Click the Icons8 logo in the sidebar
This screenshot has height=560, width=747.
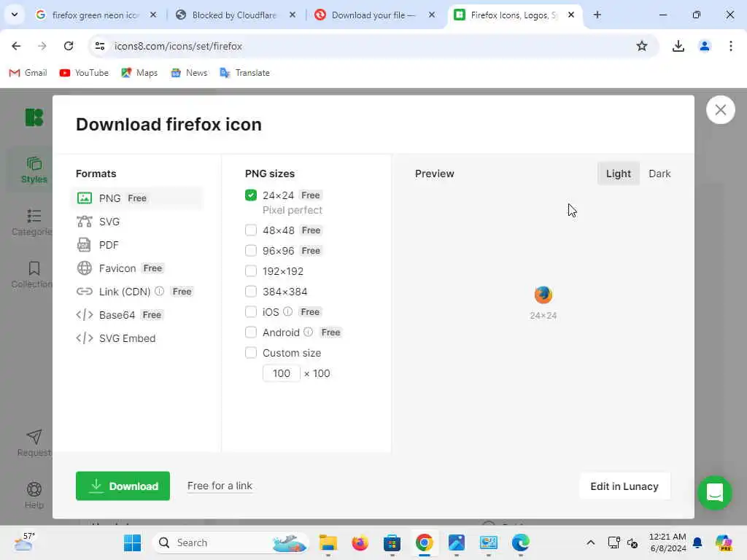(34, 117)
